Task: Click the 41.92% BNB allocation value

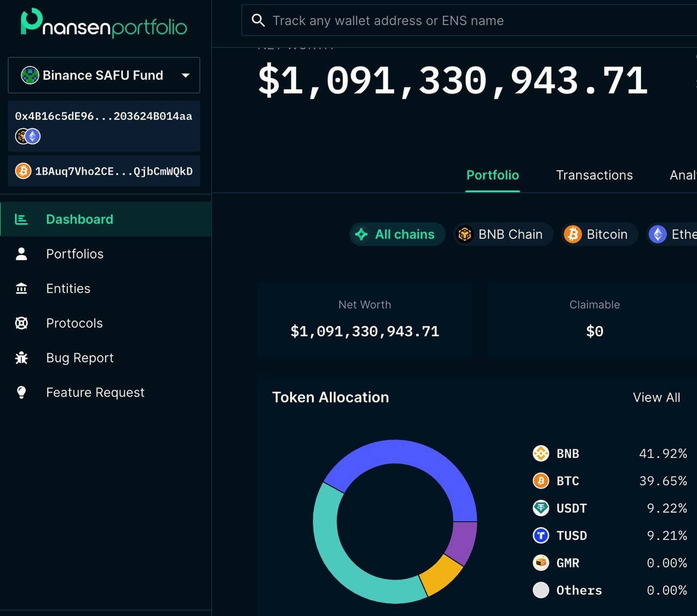Action: point(663,454)
